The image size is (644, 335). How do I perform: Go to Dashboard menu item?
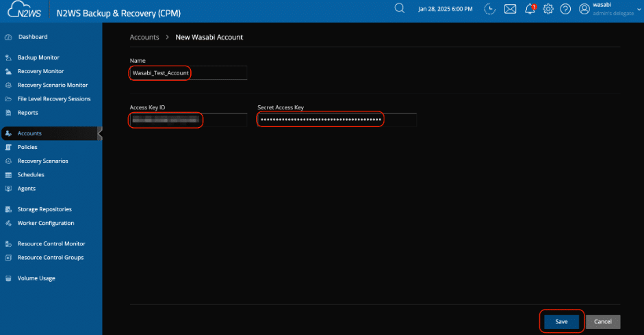[33, 37]
